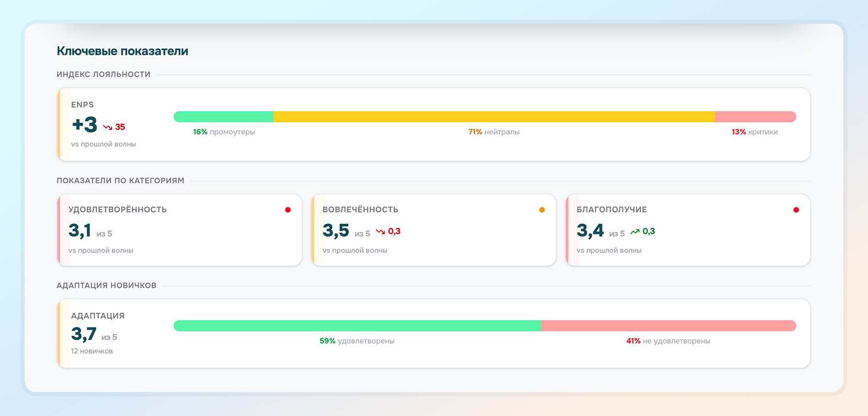Click the ENPS change value 35

tap(120, 127)
